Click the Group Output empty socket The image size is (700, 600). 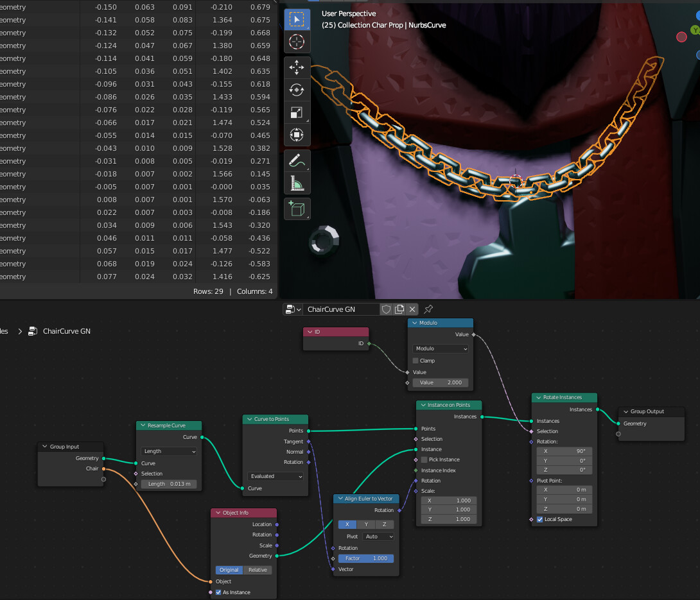[618, 434]
